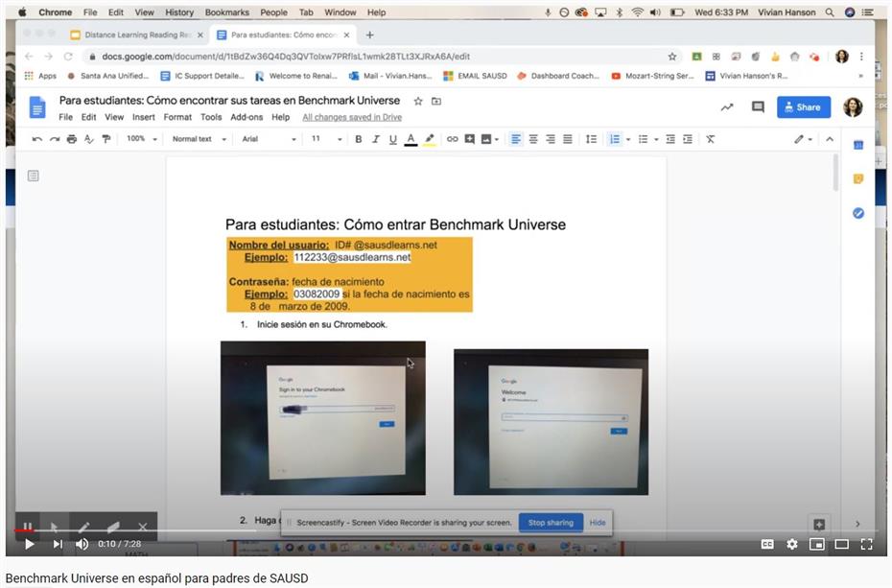This screenshot has width=892, height=588.
Task: Open line spacing options
Action: tap(592, 139)
